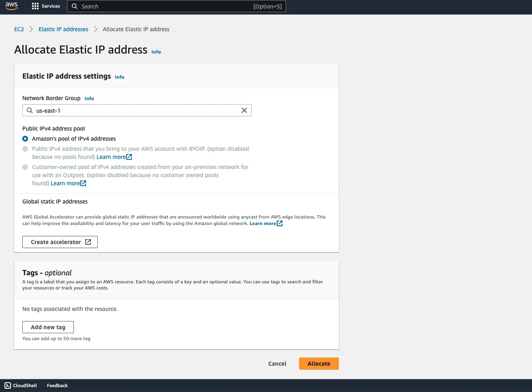Focus the top Search input

[x=177, y=6]
